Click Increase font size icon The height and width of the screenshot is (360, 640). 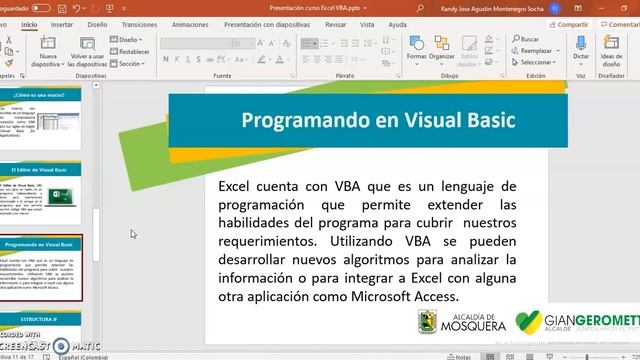pyautogui.click(x=260, y=43)
